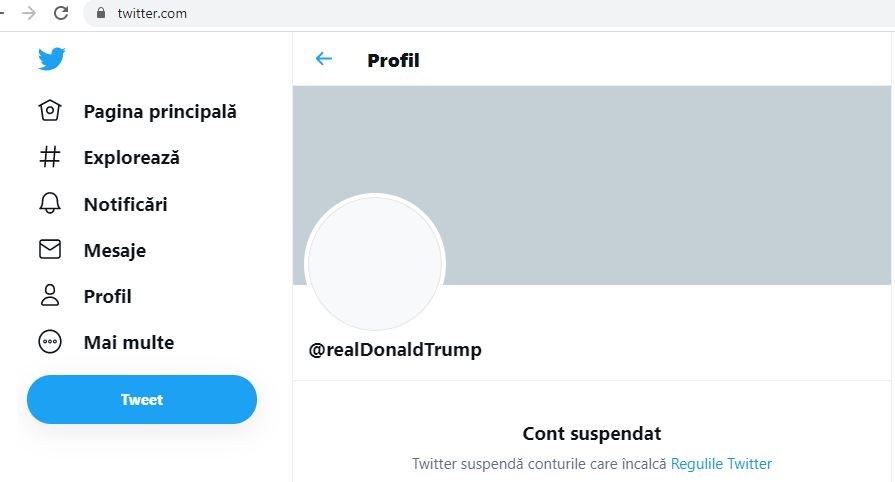This screenshot has height=482, width=895.
Task: Click the Twitter bird logo
Action: coord(51,59)
